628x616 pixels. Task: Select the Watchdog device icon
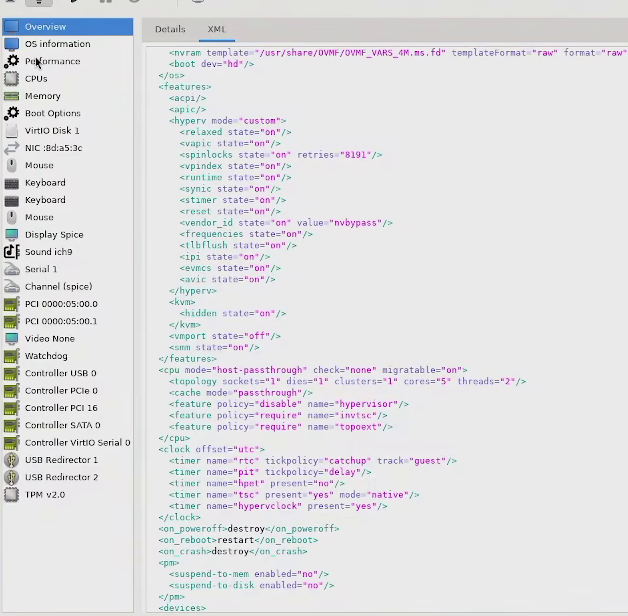coord(11,356)
